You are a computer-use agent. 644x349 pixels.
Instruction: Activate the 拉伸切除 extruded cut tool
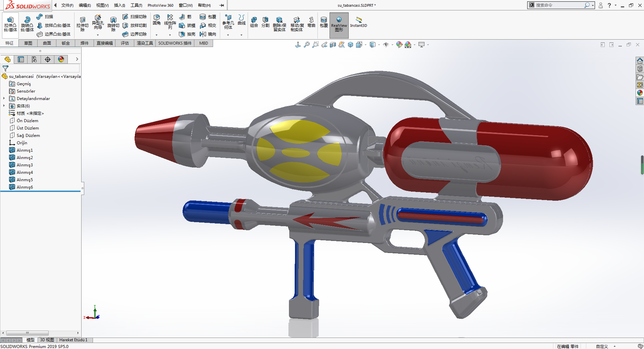tap(83, 24)
